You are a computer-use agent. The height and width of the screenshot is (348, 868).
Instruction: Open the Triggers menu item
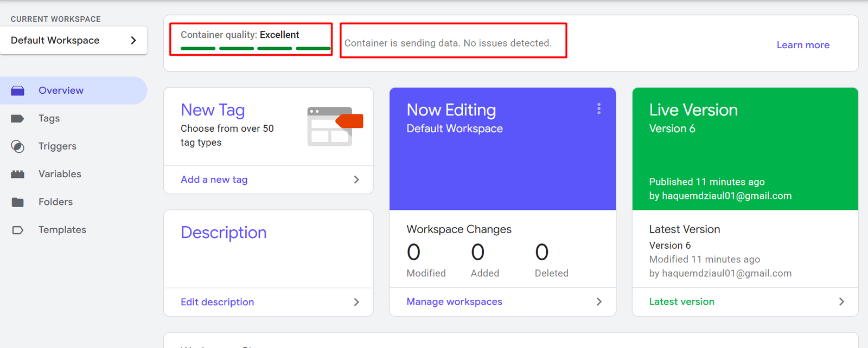(57, 146)
